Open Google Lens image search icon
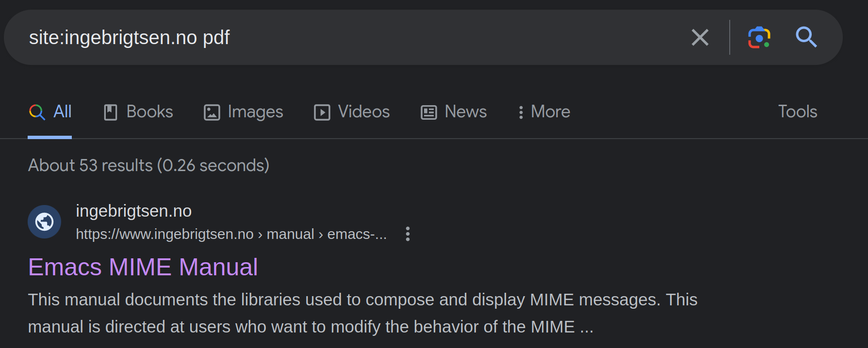The height and width of the screenshot is (348, 868). pos(759,37)
